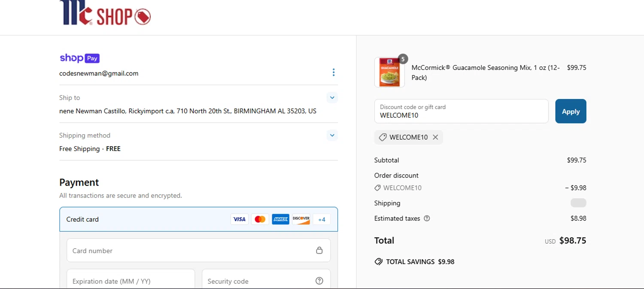Focus the Security code field
Image resolution: width=644 pixels, height=289 pixels.
tap(266, 279)
